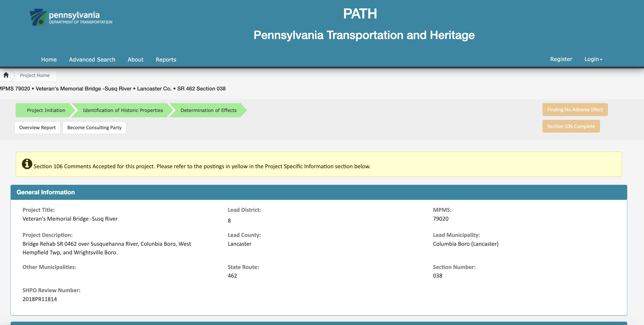This screenshot has height=325, width=644.
Task: Select Identification of Historic Properties step
Action: pos(123,110)
